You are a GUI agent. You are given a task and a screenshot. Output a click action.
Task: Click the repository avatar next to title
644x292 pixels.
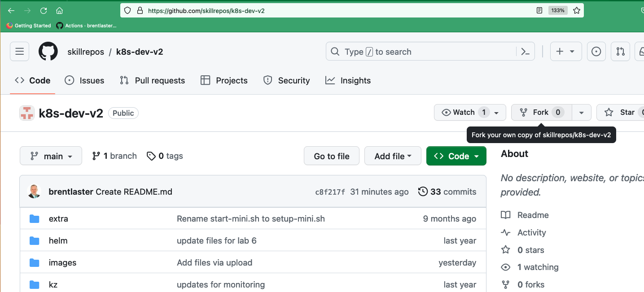coord(27,113)
